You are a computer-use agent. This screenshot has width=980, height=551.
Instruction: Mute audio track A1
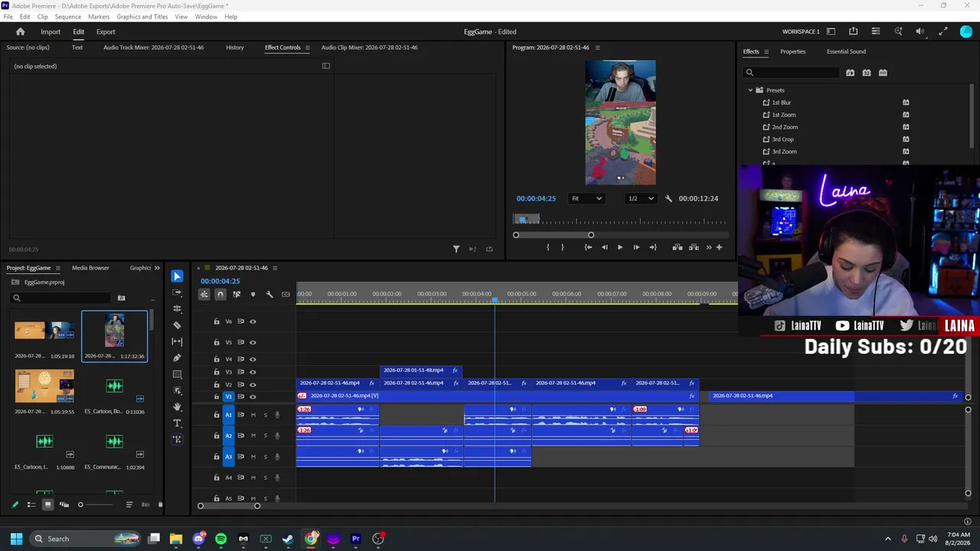253,415
